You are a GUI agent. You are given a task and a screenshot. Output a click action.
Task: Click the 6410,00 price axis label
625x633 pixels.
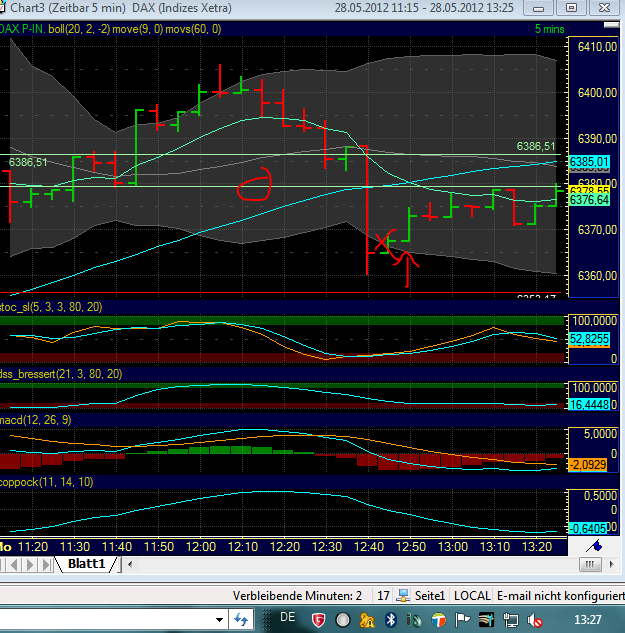pyautogui.click(x=597, y=47)
